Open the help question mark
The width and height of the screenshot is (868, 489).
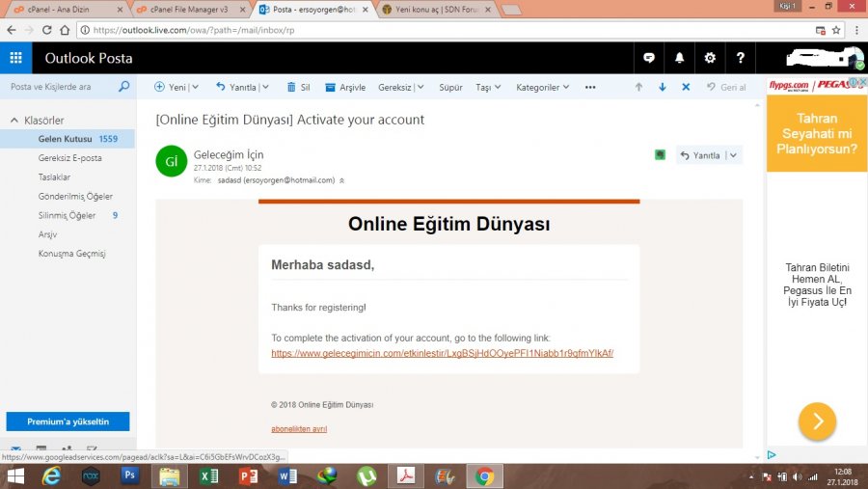(740, 58)
